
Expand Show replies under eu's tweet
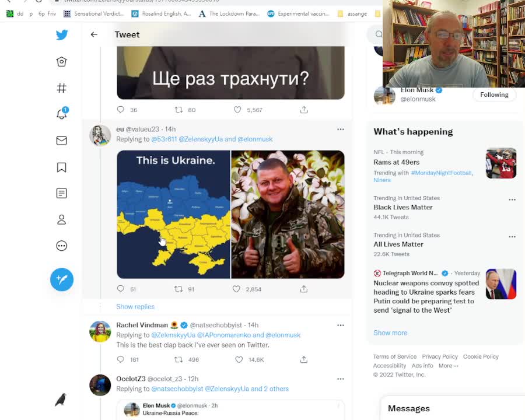click(135, 306)
